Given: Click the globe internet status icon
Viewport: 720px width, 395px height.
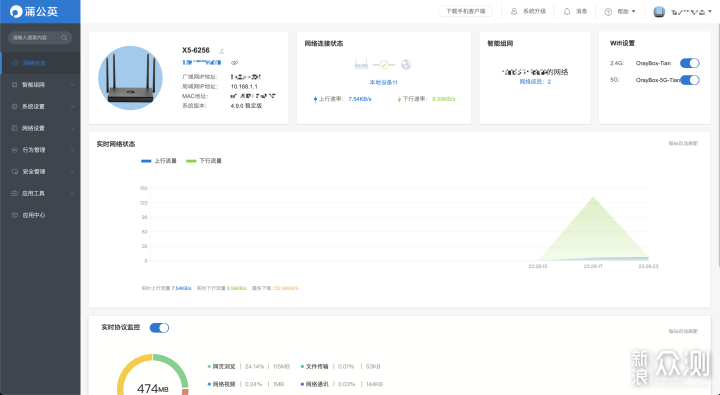Looking at the screenshot, I should pos(406,65).
